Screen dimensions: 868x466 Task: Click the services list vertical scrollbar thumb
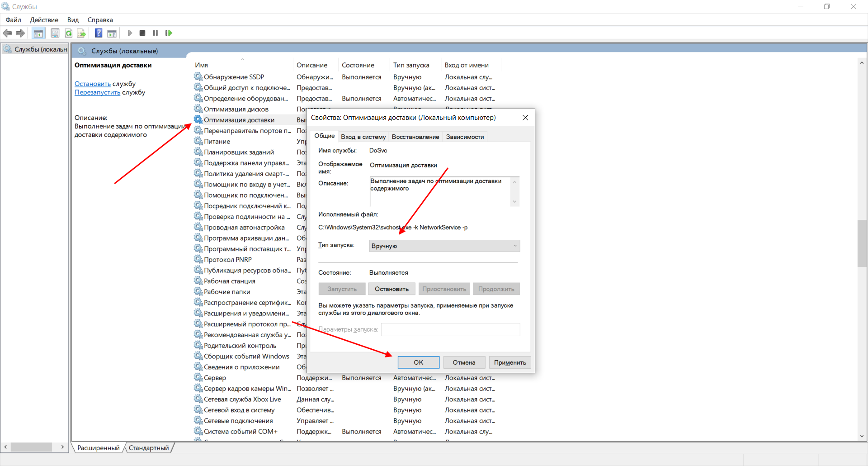pos(862,243)
